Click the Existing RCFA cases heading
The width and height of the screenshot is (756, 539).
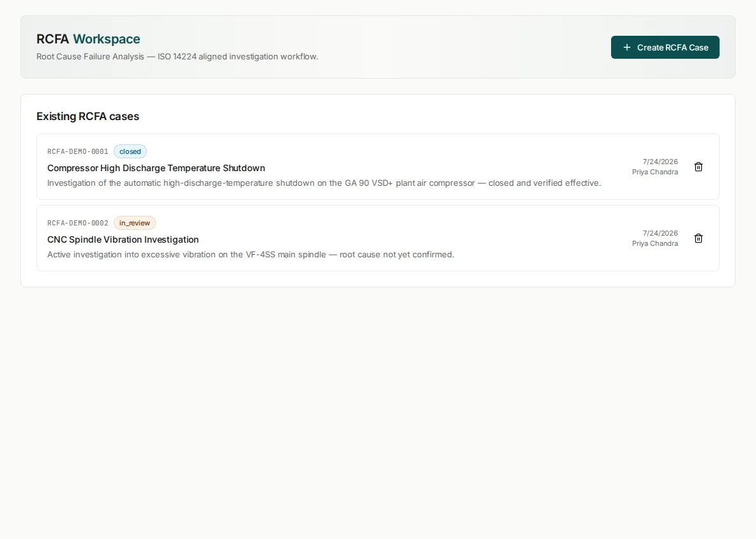point(87,116)
